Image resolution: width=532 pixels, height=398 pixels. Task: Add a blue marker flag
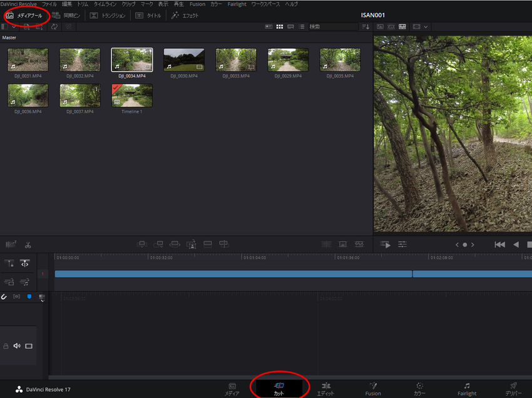29,297
